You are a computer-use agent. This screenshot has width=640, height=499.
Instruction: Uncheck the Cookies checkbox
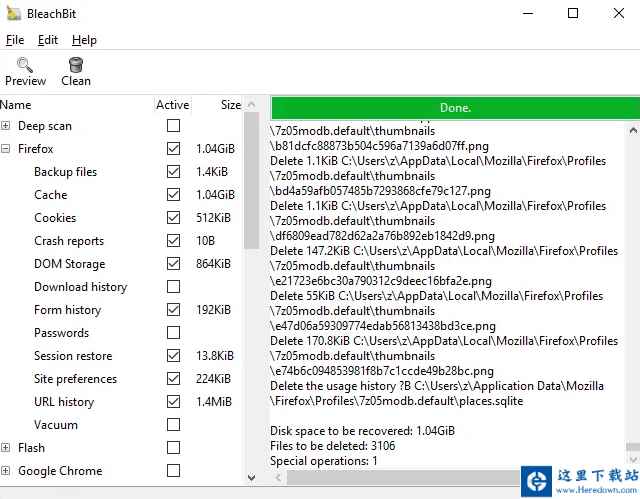173,217
